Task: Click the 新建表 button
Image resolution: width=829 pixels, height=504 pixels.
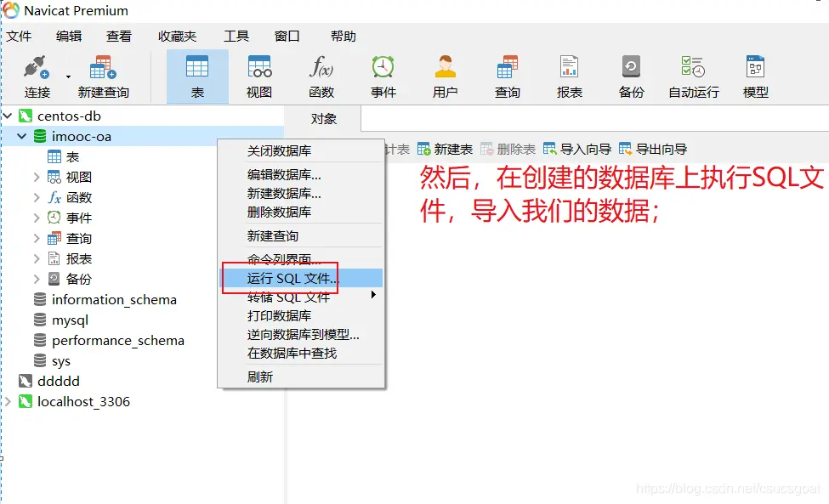Action: tap(445, 149)
